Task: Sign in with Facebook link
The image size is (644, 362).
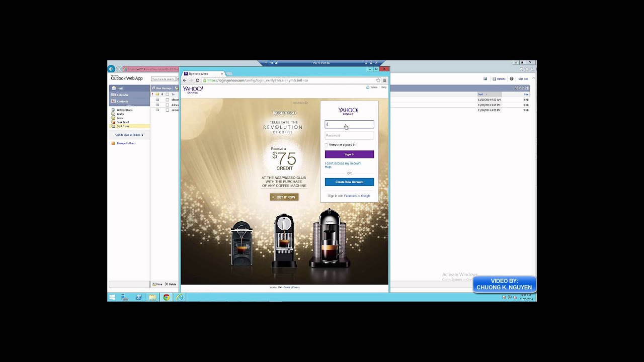Action: coord(350,196)
